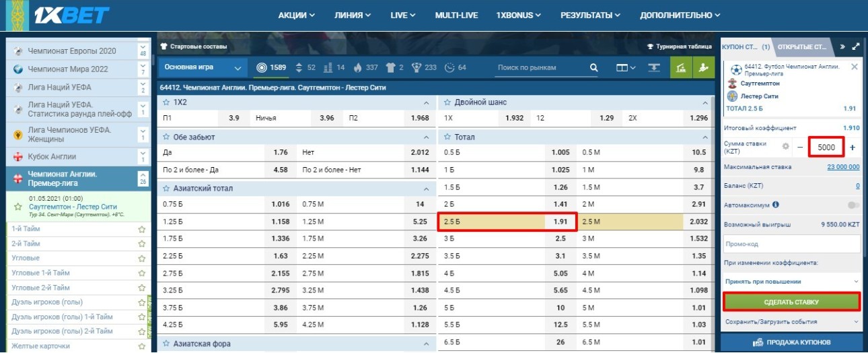Screen dimensions: 868x353
Task: Star the Угловые sidebar item
Action: pos(141,259)
